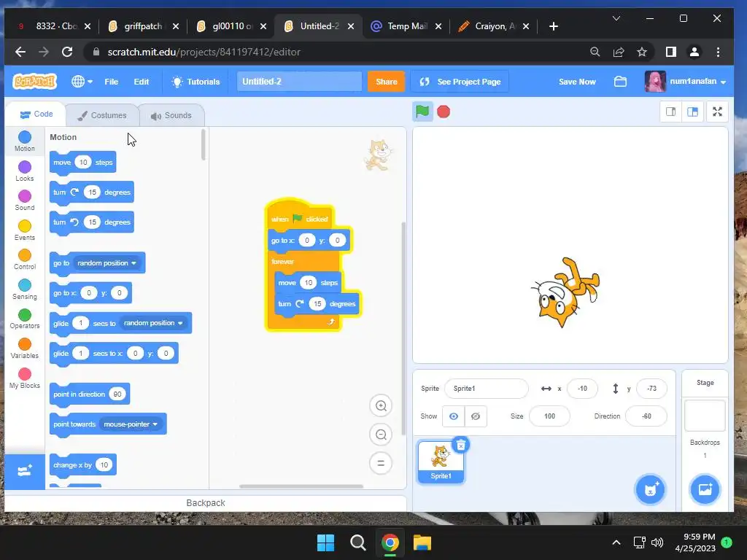The image size is (747, 560).
Task: Click the Sprite name field
Action: pyautogui.click(x=486, y=389)
